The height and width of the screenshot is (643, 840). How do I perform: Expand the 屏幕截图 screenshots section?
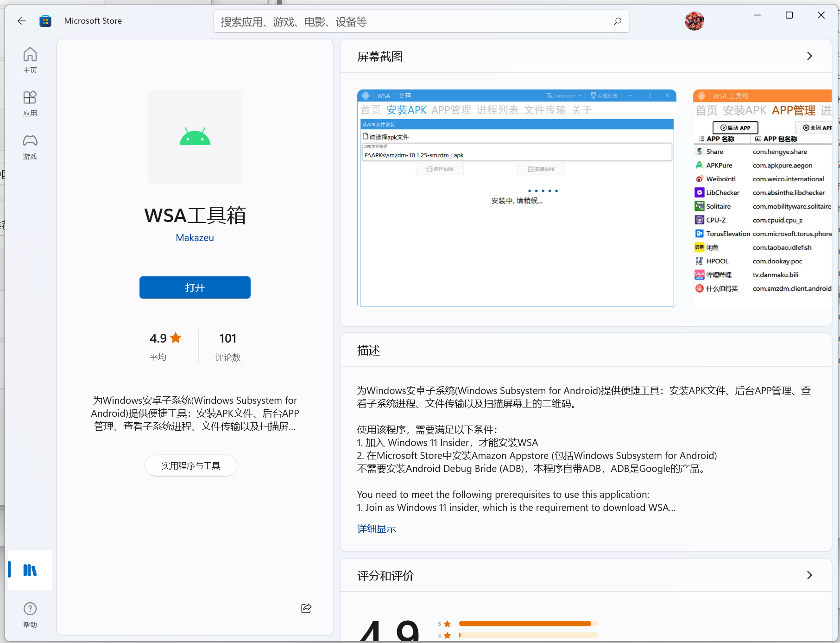(809, 56)
